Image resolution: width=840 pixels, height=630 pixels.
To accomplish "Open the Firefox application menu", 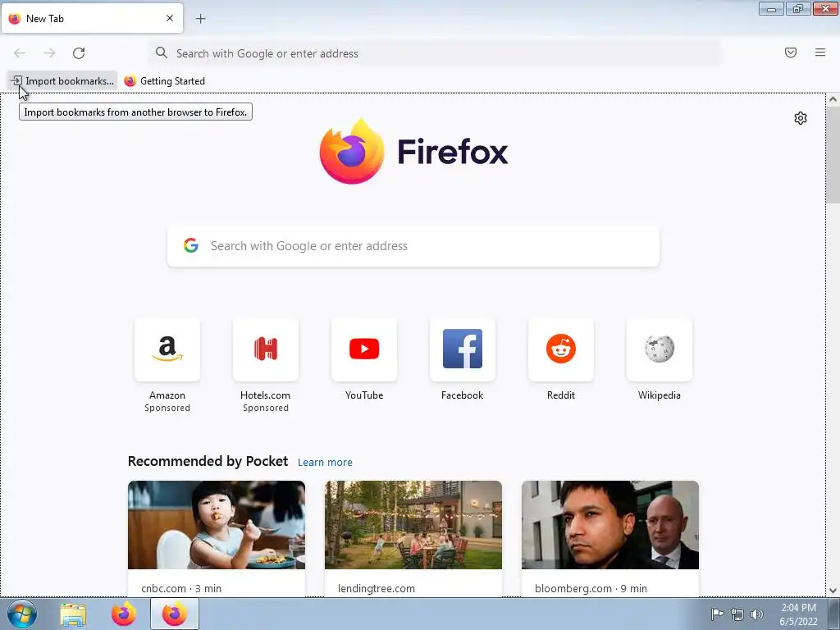I will pos(820,52).
